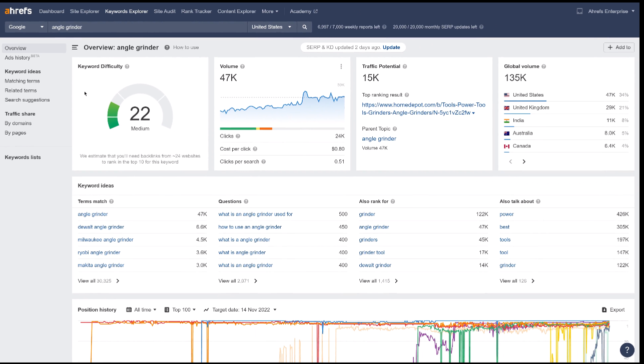The width and height of the screenshot is (644, 364).
Task: Click the Also rank for info icon
Action: click(x=393, y=201)
